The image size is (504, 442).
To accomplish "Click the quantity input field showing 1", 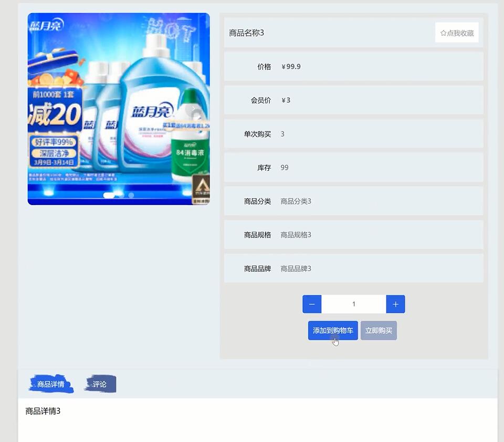I will [x=353, y=304].
